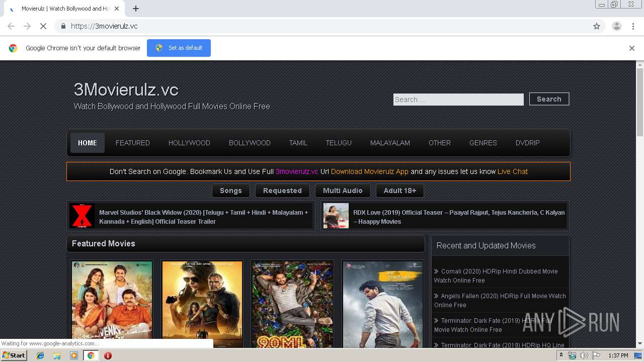Open the Terminator featured movie poster
Screen dimensions: 644x362
[202, 304]
